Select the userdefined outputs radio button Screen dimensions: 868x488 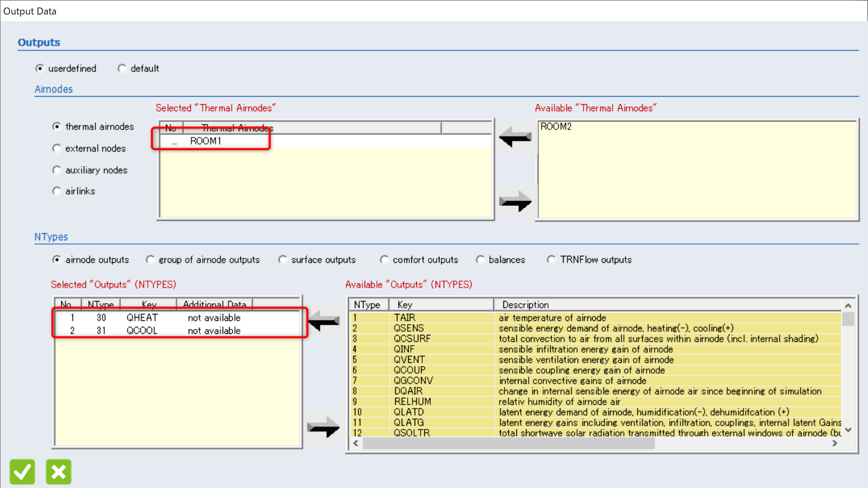[40, 68]
